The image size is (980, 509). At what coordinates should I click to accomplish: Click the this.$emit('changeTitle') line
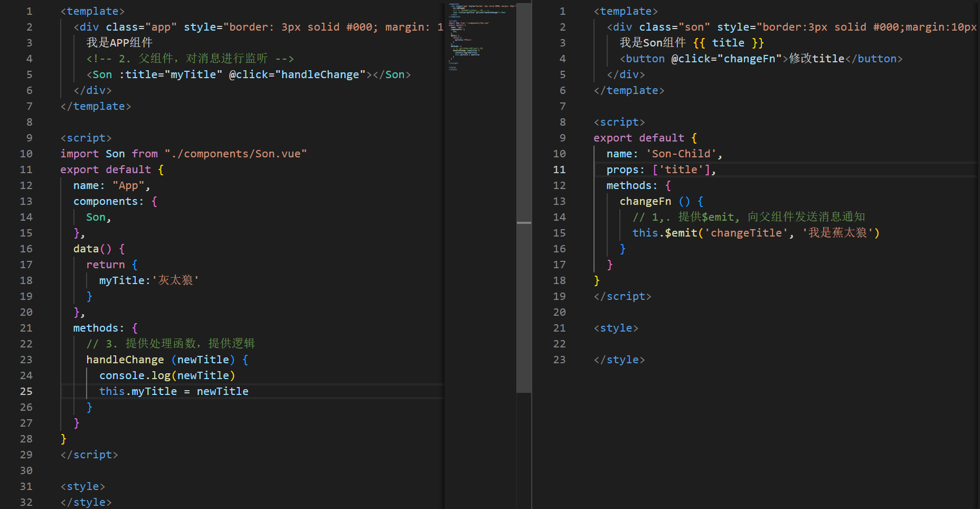[756, 233]
